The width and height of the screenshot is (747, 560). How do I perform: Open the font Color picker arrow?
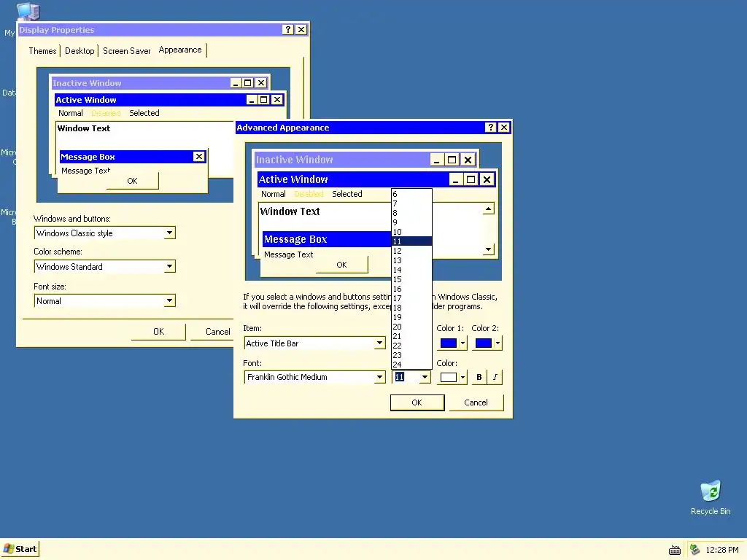(462, 377)
